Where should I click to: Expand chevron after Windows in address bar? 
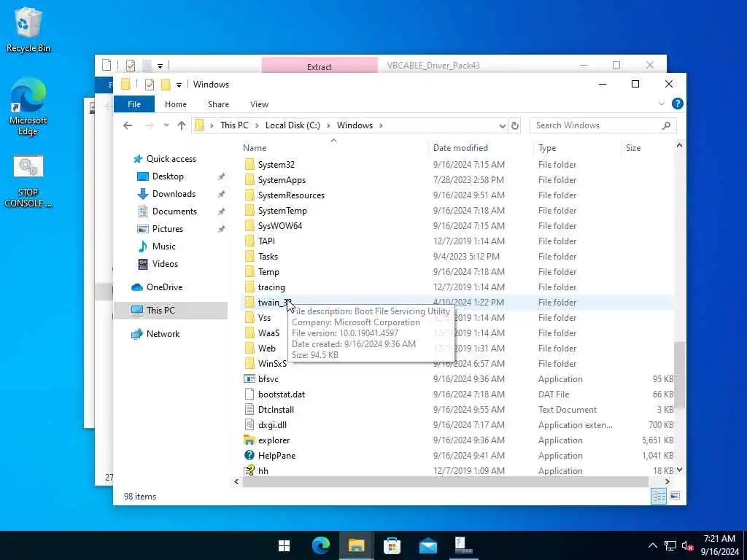pyautogui.click(x=381, y=125)
